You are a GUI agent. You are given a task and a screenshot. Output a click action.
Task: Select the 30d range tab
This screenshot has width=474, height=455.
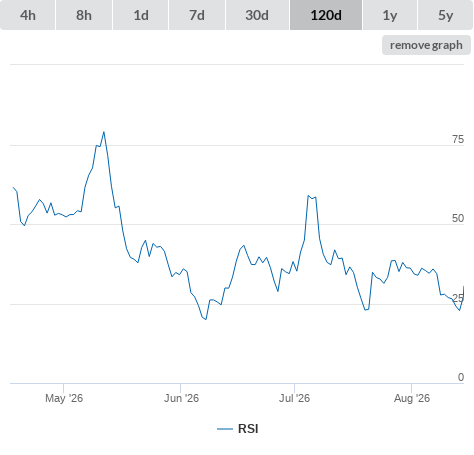(x=257, y=15)
